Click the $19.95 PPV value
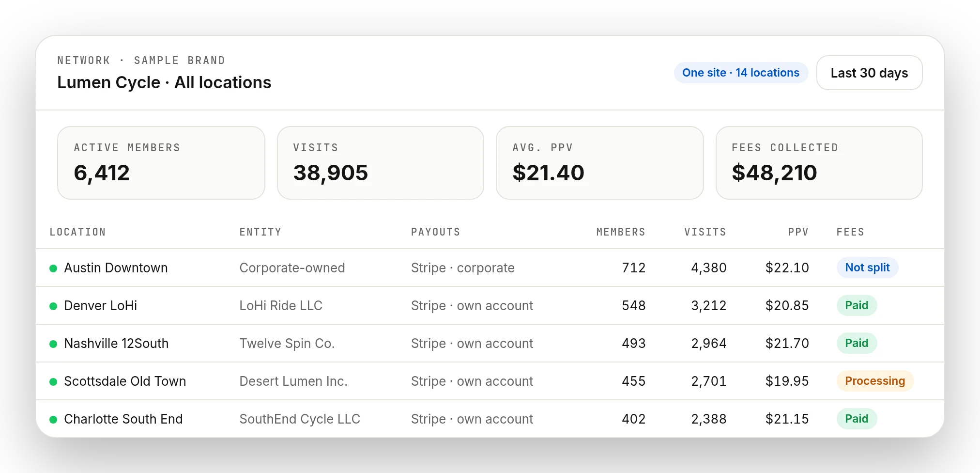The image size is (980, 473). click(787, 381)
